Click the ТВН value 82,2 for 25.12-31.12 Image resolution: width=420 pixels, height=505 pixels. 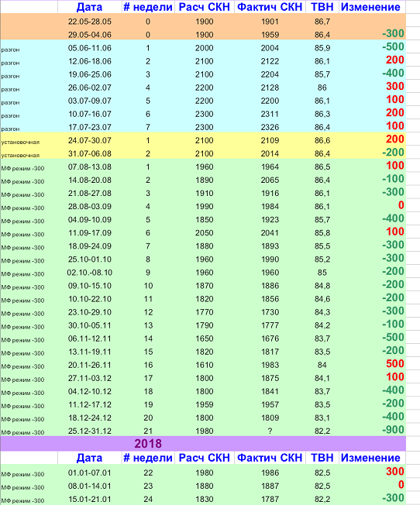[x=322, y=431]
